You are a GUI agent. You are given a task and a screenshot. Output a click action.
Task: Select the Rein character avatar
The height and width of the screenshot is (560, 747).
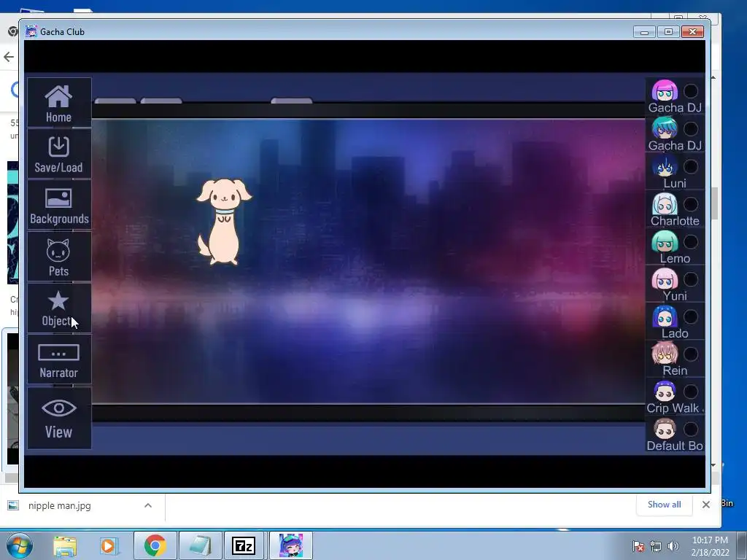665,354
